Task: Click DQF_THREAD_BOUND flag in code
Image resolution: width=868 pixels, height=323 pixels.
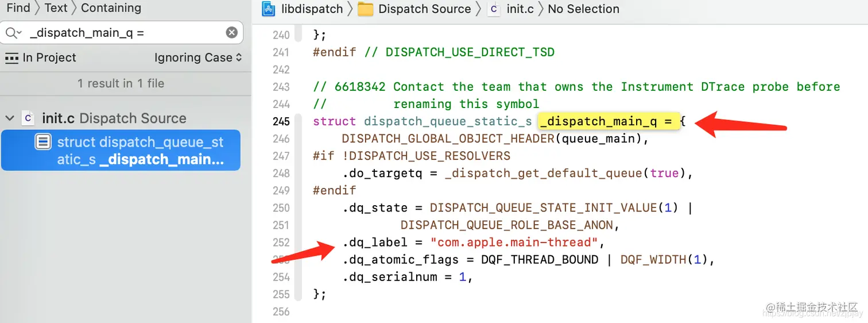Action: tap(540, 259)
